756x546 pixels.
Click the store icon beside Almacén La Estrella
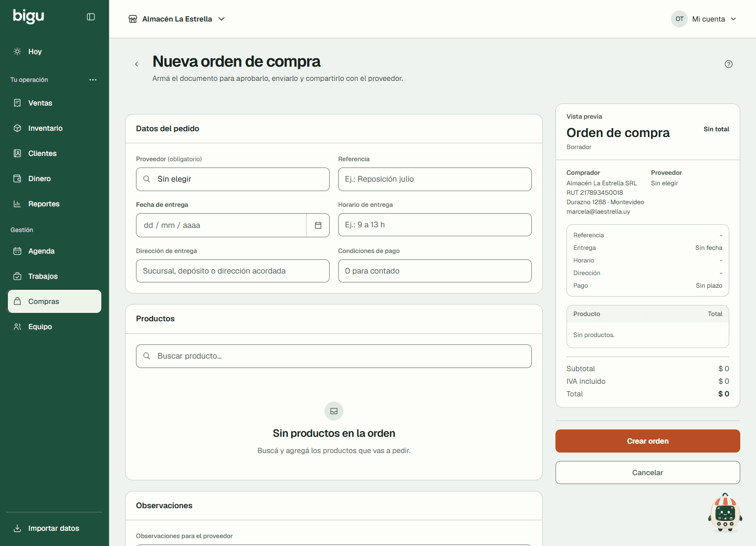(133, 19)
